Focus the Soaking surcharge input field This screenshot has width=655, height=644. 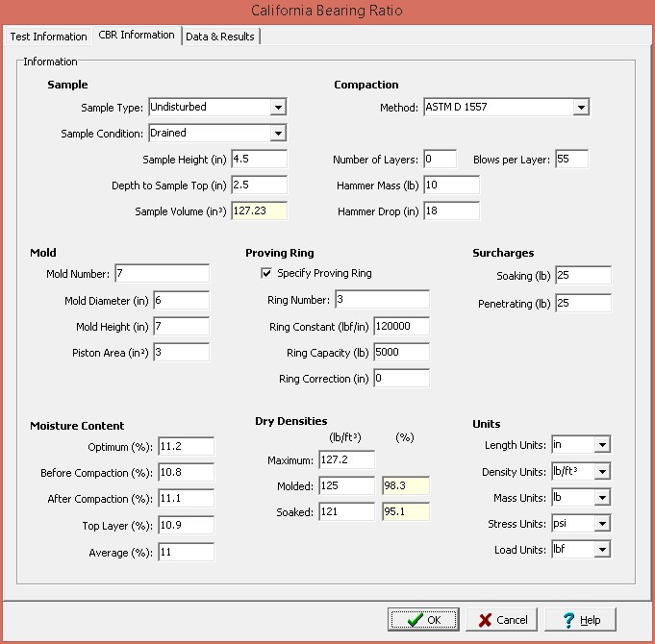[x=582, y=277]
